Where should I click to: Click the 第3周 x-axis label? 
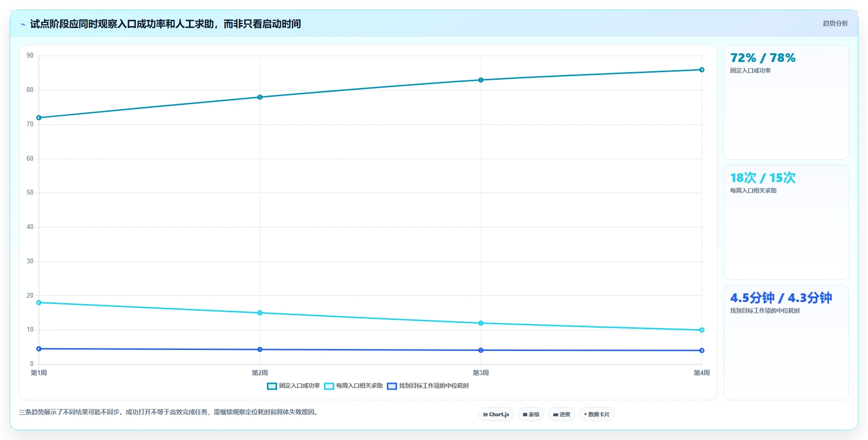point(481,373)
